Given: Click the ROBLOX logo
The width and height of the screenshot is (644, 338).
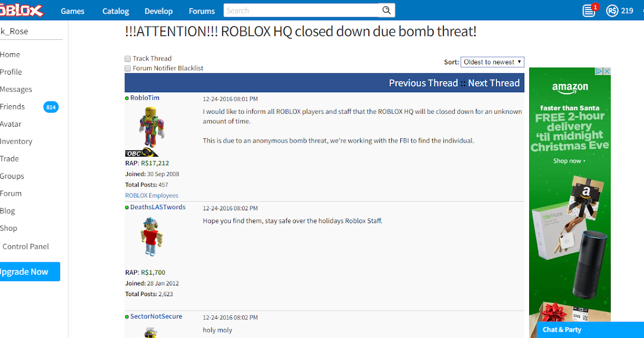Looking at the screenshot, I should 21,10.
